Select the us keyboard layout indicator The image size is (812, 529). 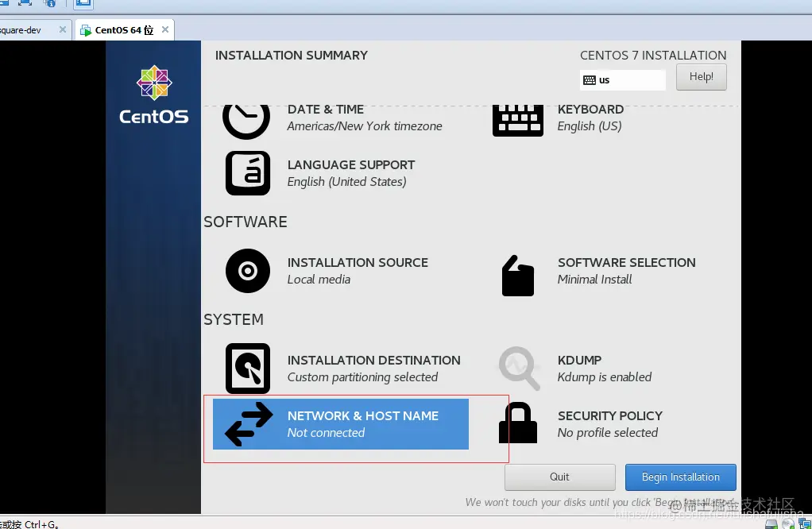(622, 80)
